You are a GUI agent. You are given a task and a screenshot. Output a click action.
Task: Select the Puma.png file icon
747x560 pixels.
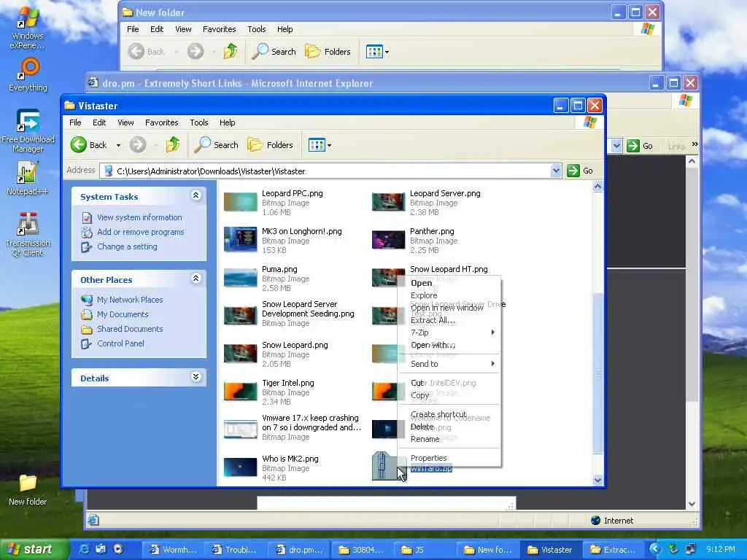241,278
